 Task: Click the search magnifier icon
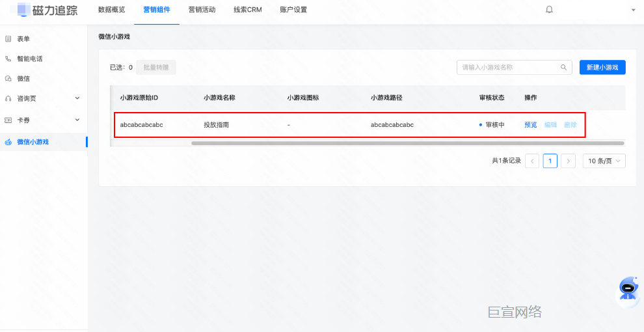coord(563,68)
